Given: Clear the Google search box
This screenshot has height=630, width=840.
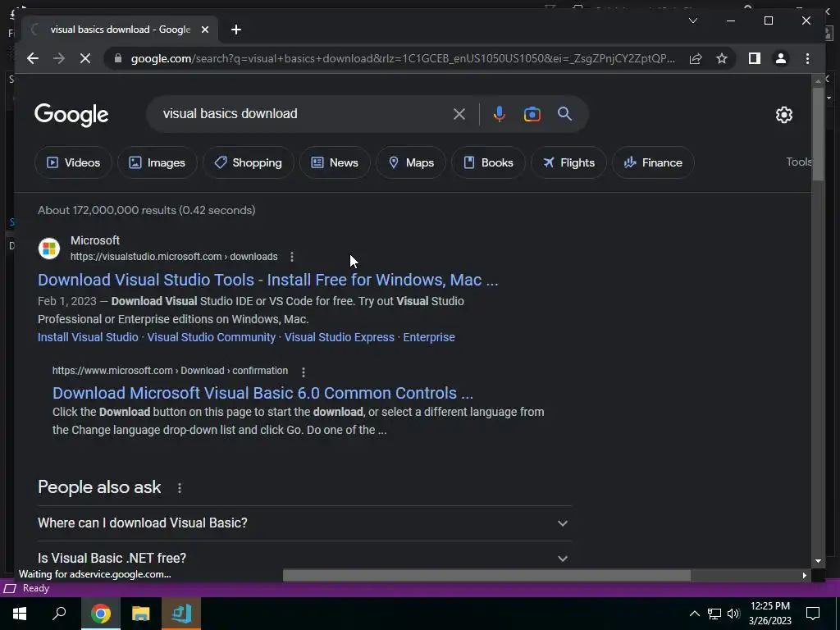Looking at the screenshot, I should click(459, 113).
